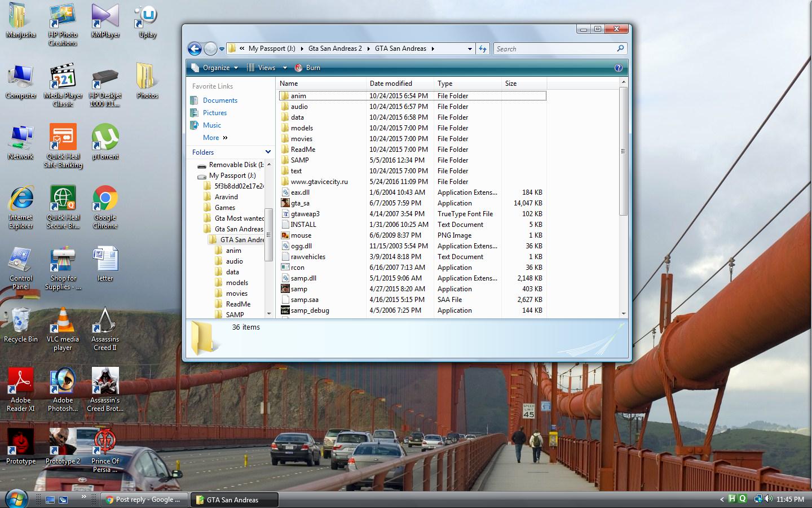The image size is (812, 508).
Task: Expand More favorite links
Action: click(215, 138)
